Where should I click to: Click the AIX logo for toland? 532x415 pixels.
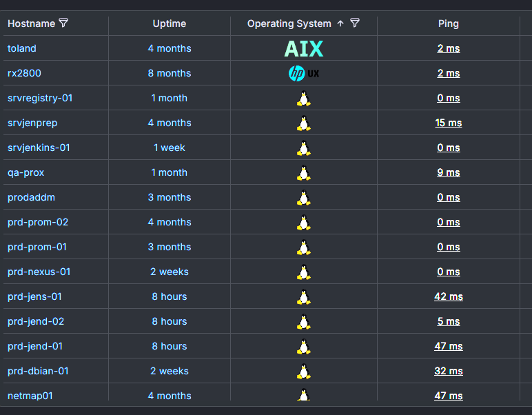[303, 48]
